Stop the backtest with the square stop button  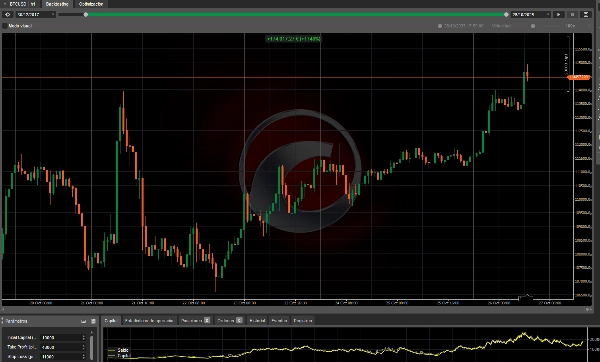pos(572,15)
